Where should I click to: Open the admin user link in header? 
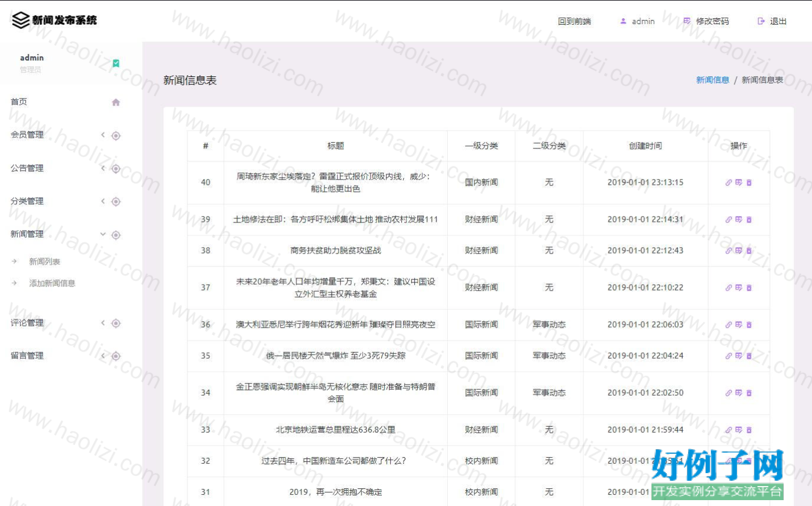[637, 21]
